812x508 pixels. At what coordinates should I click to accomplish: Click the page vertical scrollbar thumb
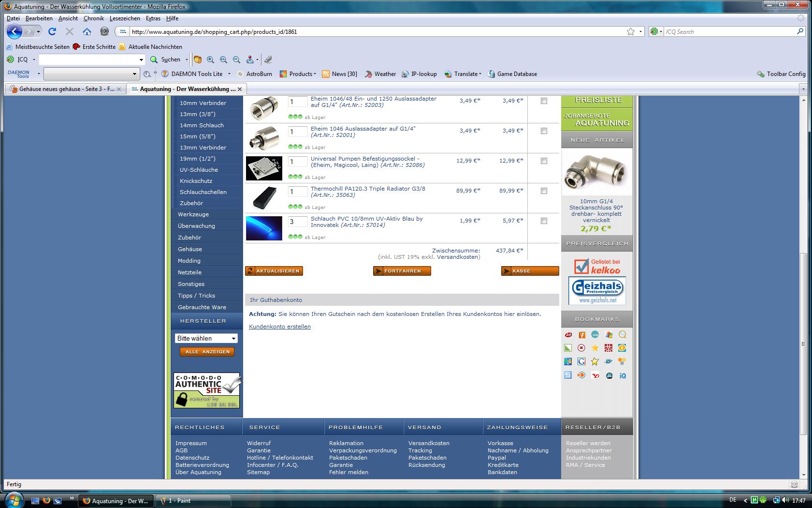click(x=803, y=344)
